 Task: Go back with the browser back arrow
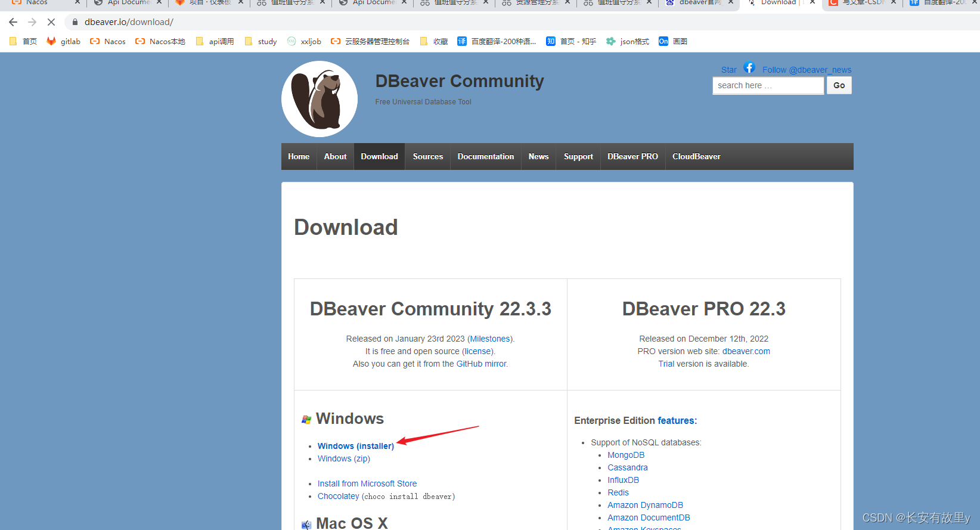tap(13, 22)
